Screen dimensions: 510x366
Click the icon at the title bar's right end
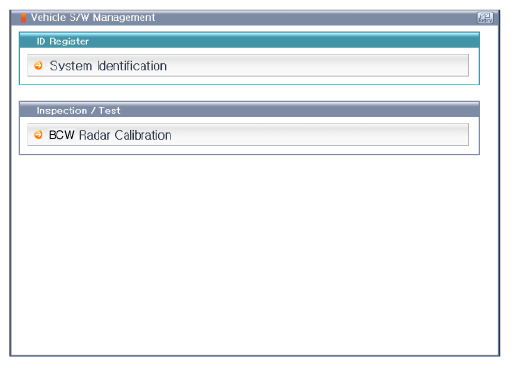click(485, 18)
